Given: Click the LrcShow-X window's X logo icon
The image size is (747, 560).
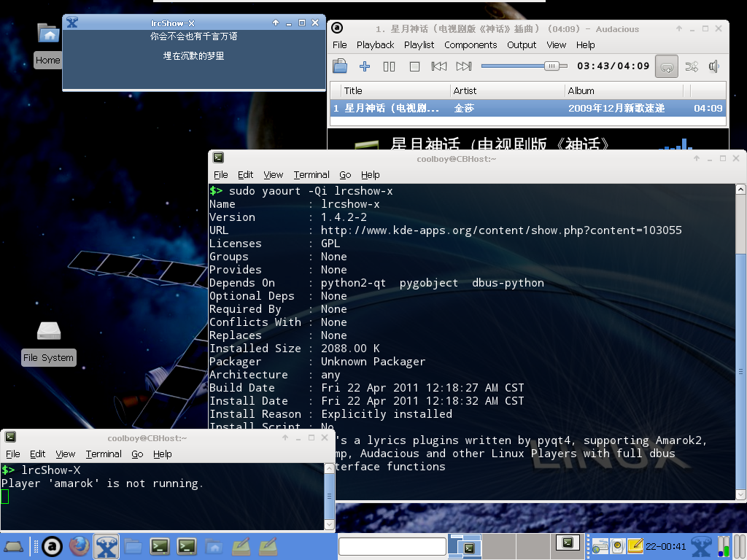Looking at the screenshot, I should pos(72,22).
